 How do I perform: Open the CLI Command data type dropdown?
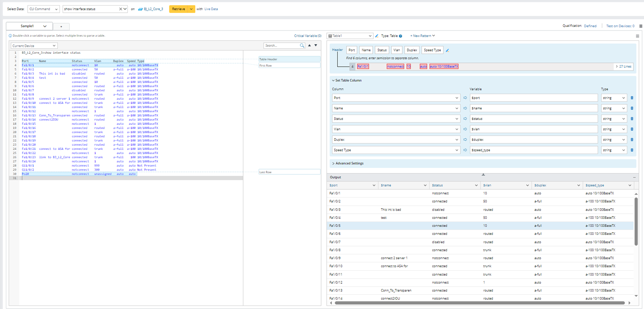pyautogui.click(x=43, y=9)
